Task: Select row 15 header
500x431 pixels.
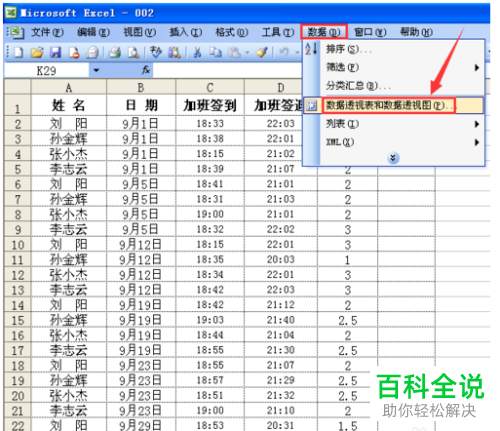Action: click(x=18, y=321)
